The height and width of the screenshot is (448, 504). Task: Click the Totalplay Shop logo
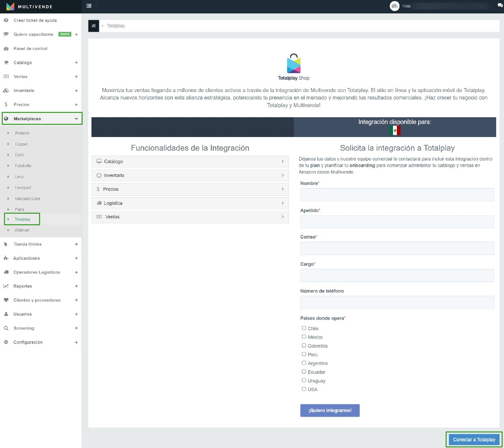(294, 67)
